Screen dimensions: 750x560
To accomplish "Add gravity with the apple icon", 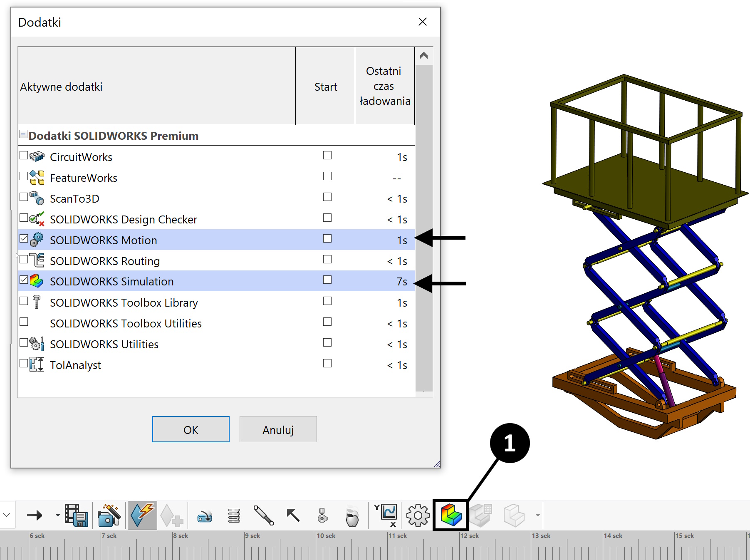I will click(352, 516).
